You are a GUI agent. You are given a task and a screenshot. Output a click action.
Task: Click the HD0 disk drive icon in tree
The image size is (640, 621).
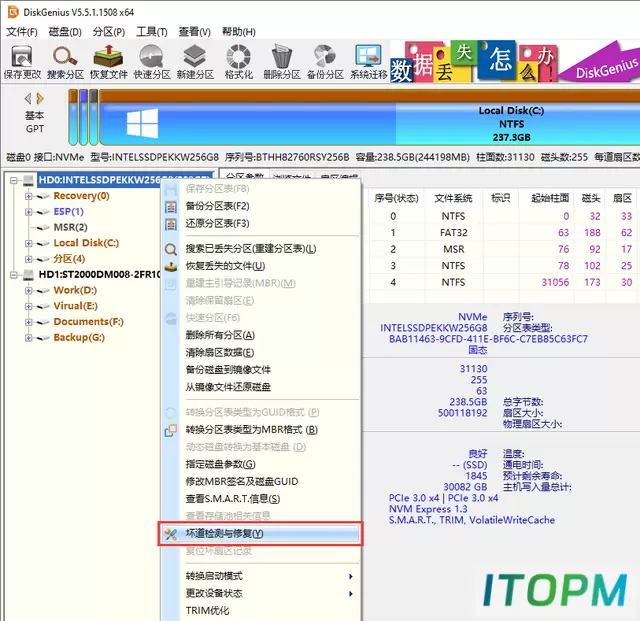point(28,180)
